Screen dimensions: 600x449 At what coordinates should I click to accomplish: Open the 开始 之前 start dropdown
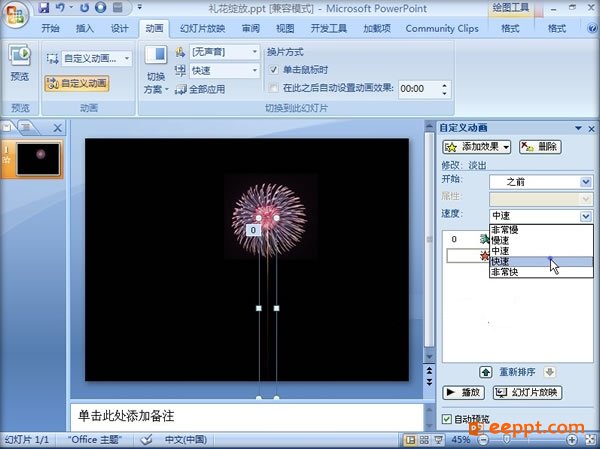point(541,182)
